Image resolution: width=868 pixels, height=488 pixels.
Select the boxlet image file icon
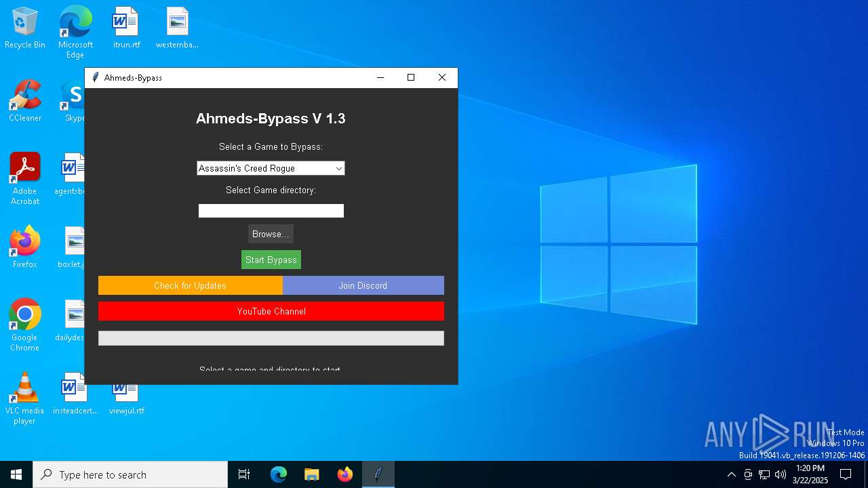73,247
